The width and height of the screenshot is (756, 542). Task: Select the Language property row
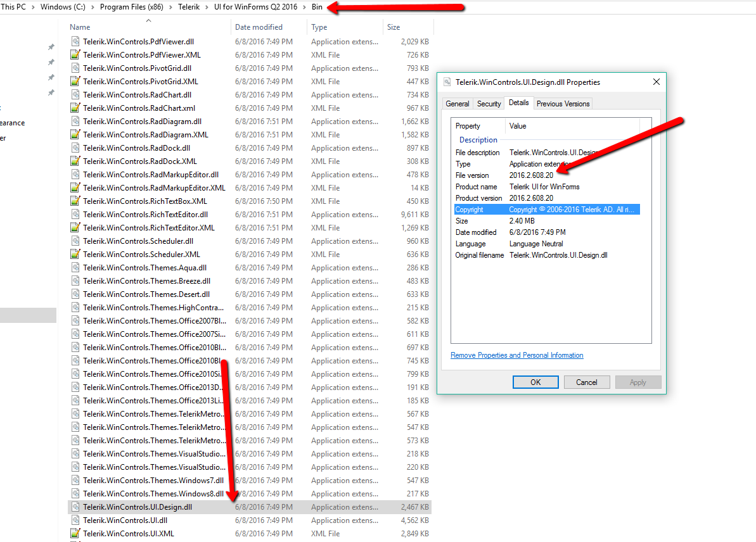tap(548, 244)
